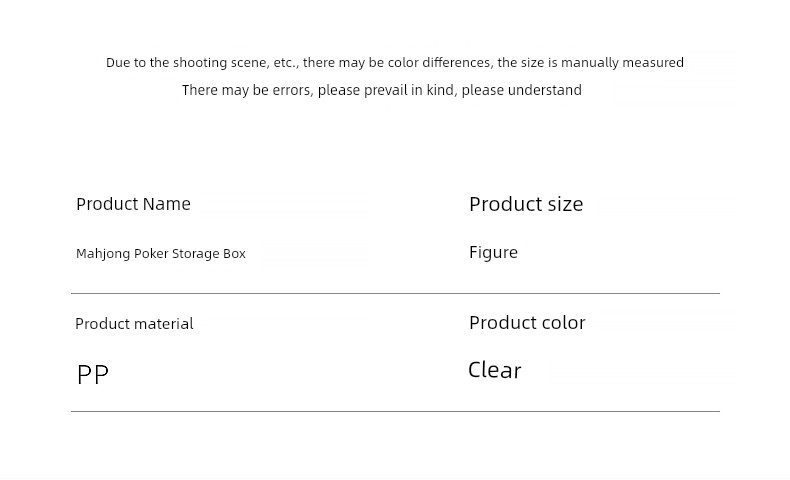The width and height of the screenshot is (790, 480).
Task: Click the 'Clear' color value
Action: pyautogui.click(x=495, y=370)
